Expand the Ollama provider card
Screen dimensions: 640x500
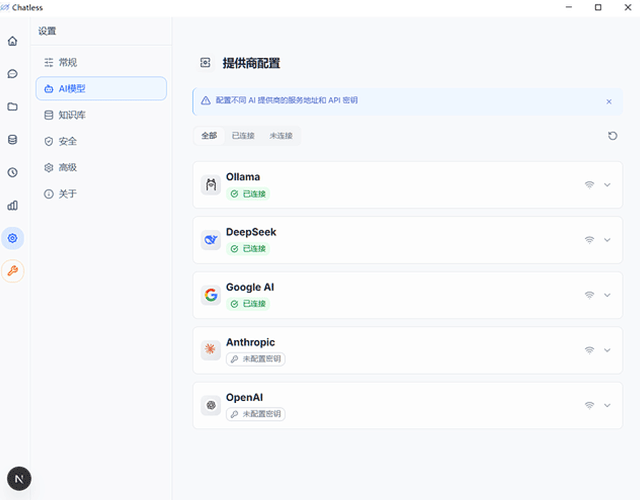pos(607,185)
